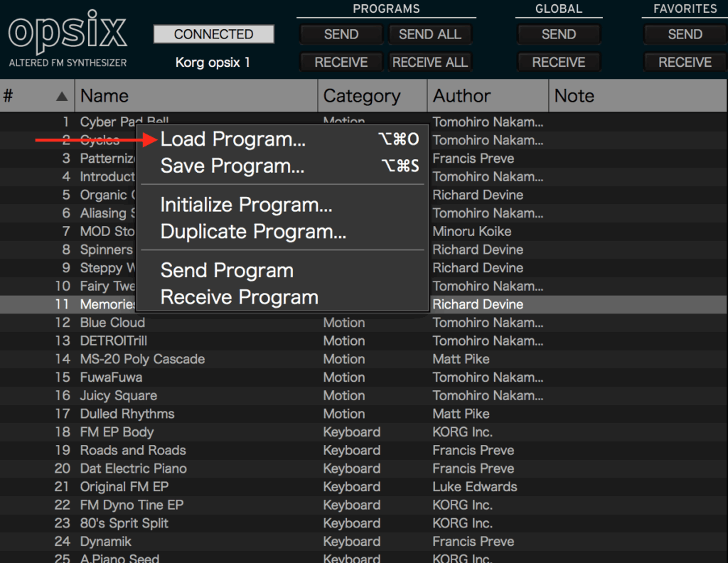
Task: Pick Duplicate Program from the menu
Action: tap(253, 232)
